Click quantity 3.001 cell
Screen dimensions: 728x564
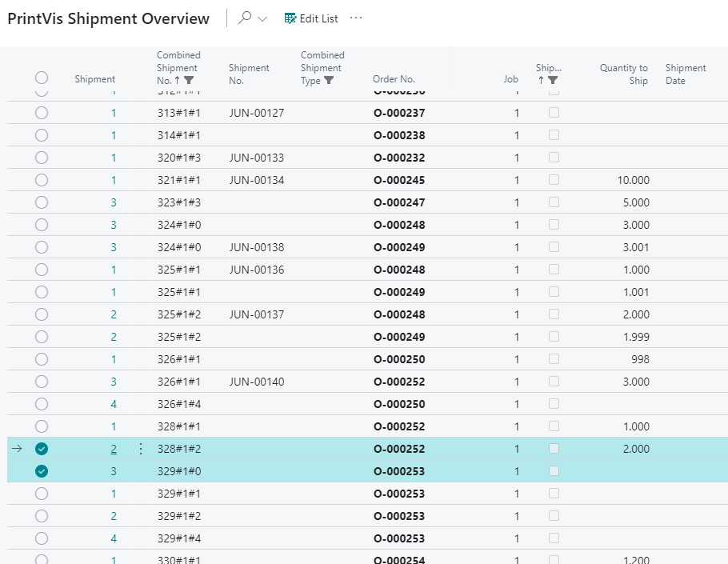[x=636, y=247]
